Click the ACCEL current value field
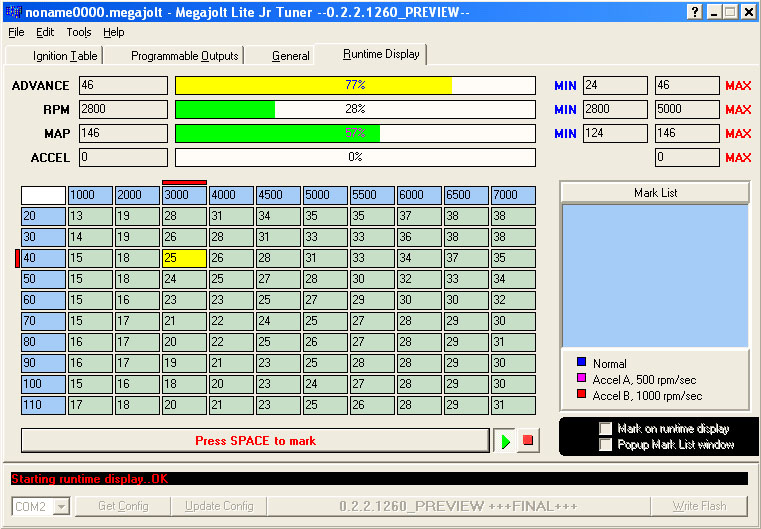 coord(123,157)
